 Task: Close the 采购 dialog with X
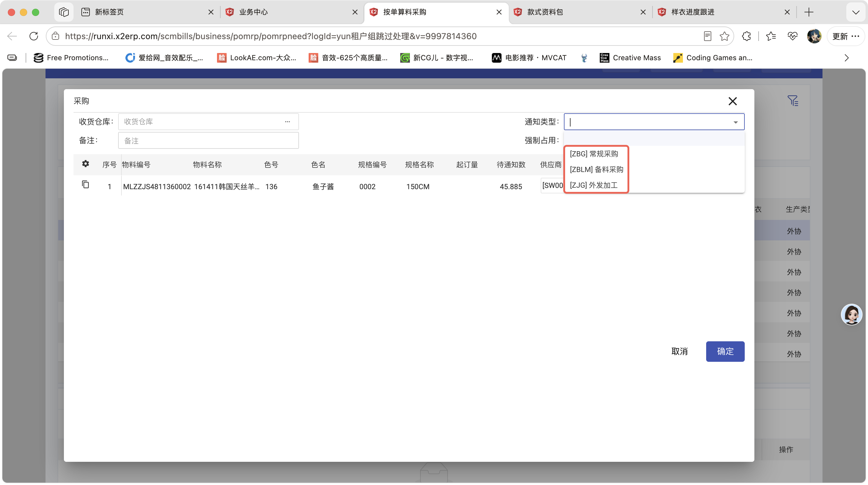click(733, 102)
